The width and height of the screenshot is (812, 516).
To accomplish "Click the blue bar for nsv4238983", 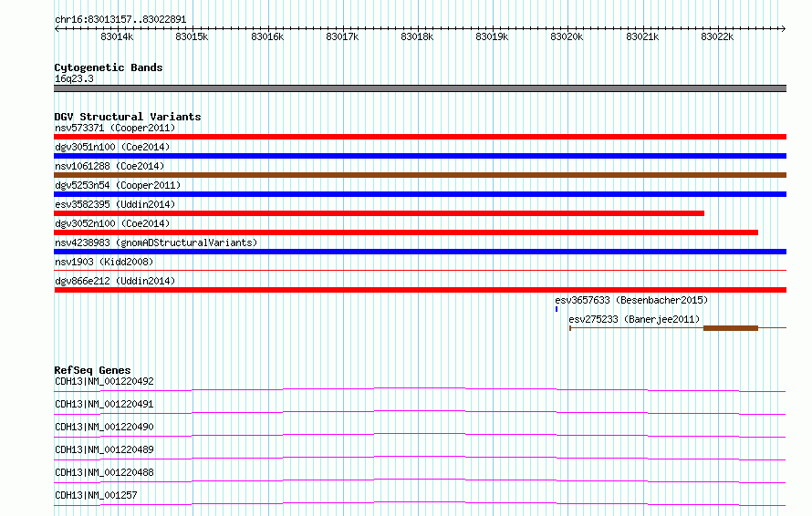I will click(420, 252).
